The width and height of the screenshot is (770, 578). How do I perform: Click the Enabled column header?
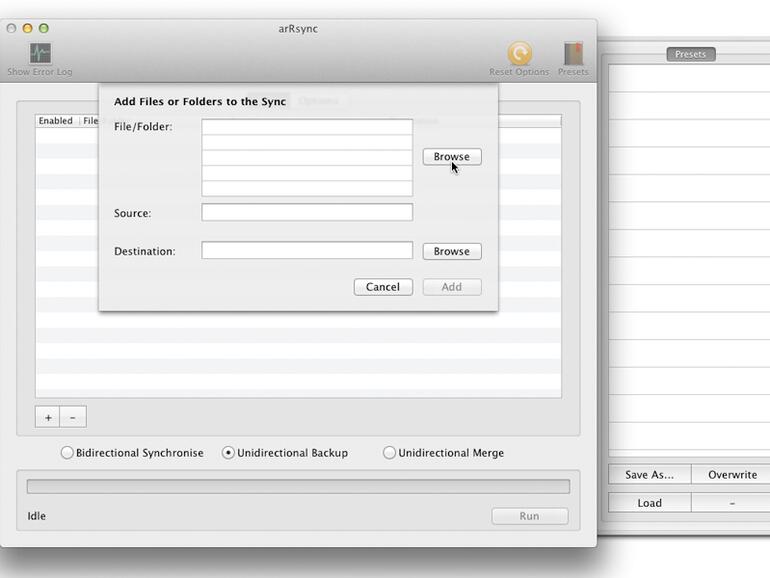click(56, 121)
